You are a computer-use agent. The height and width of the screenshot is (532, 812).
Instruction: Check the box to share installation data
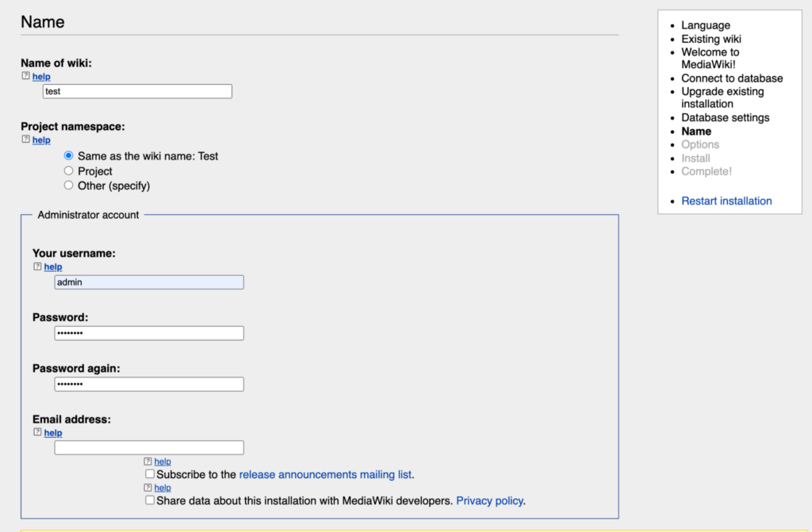tap(150, 499)
